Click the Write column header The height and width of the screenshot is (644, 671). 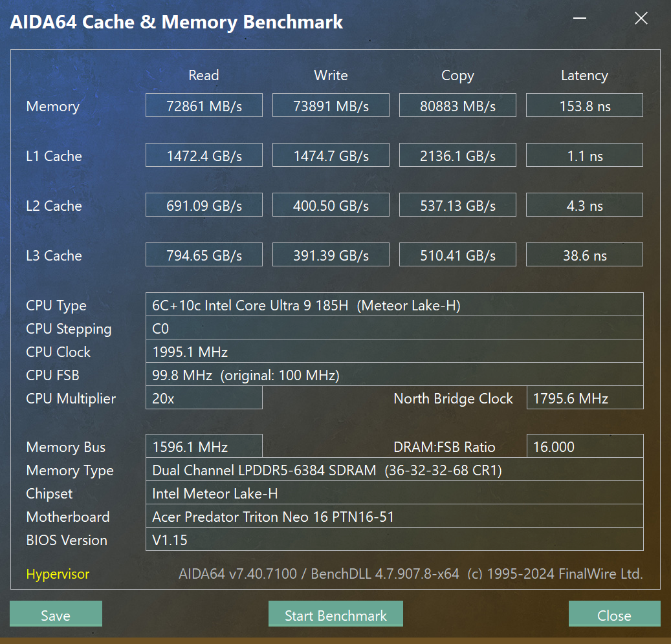tap(331, 75)
